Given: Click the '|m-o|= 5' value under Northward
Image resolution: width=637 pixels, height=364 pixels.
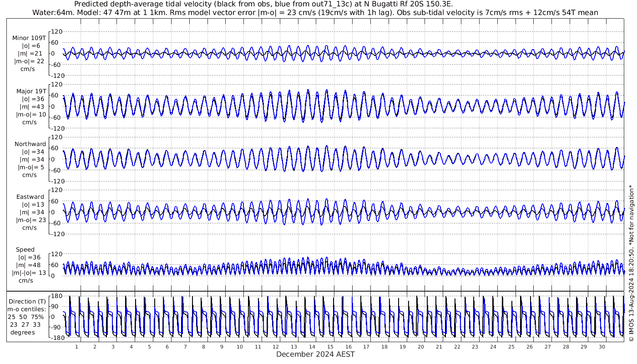Looking at the screenshot, I should (30, 167).
